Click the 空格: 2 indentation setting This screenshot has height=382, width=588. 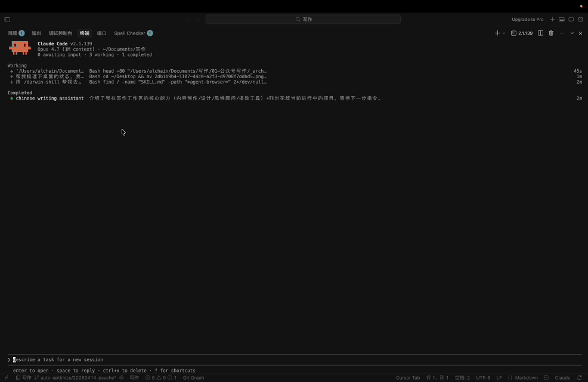(462, 377)
